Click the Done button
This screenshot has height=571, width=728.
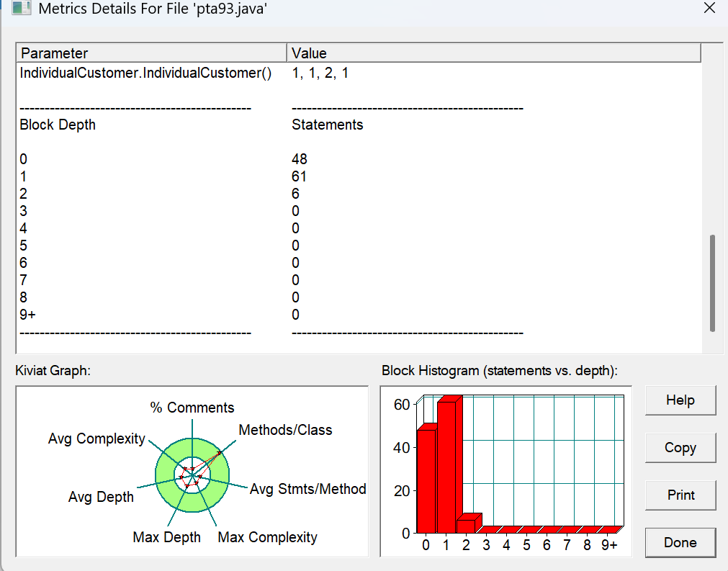680,542
